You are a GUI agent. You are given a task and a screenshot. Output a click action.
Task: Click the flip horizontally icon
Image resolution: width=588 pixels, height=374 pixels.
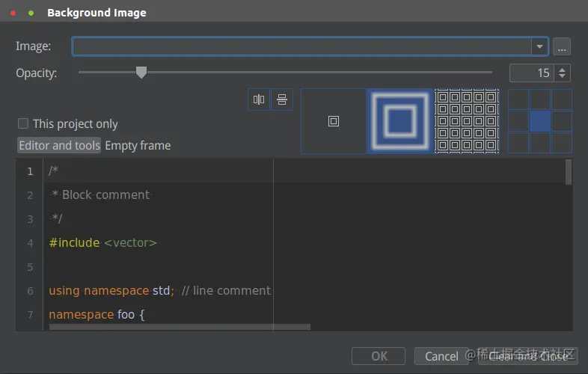pos(259,99)
